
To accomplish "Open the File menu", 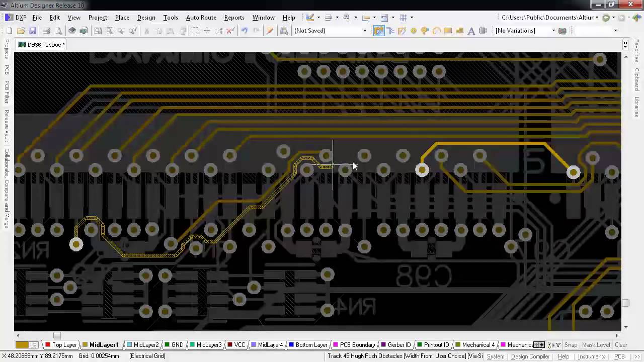I will point(37,18).
